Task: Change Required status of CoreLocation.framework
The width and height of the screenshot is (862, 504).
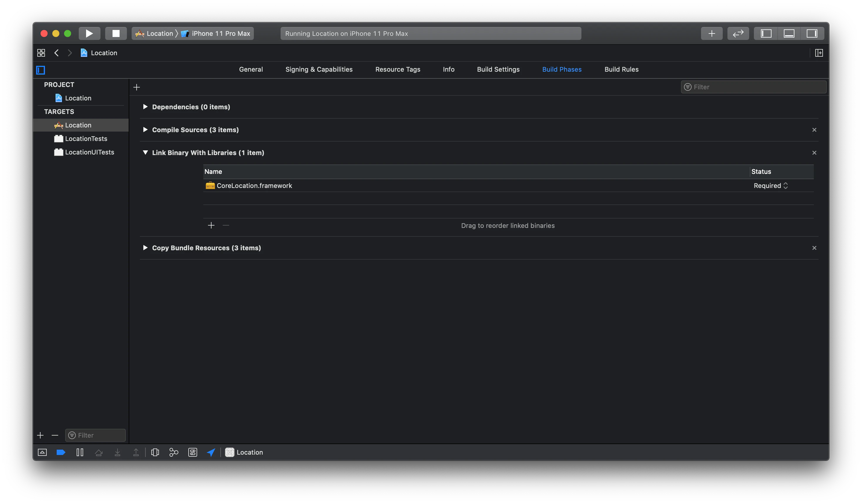Action: 771,186
